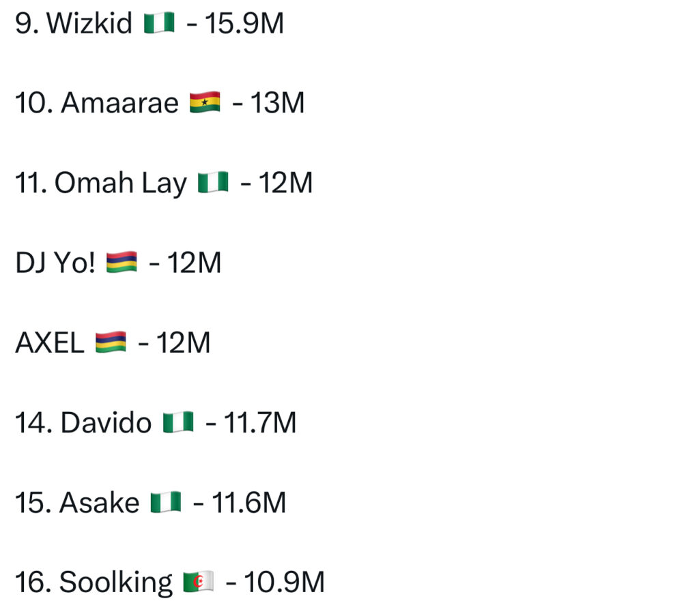Screen dimensions: 699x616
Task: Click the Algerian flag next to Soolking
Action: click(x=199, y=583)
